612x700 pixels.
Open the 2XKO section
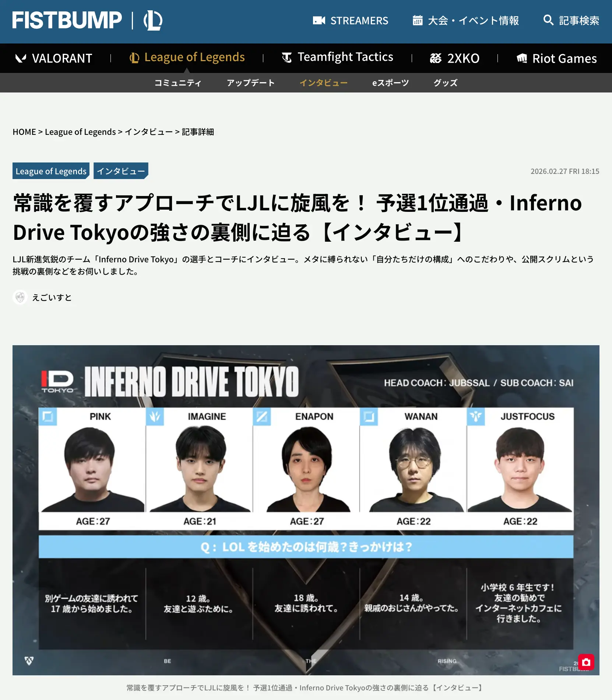455,58
